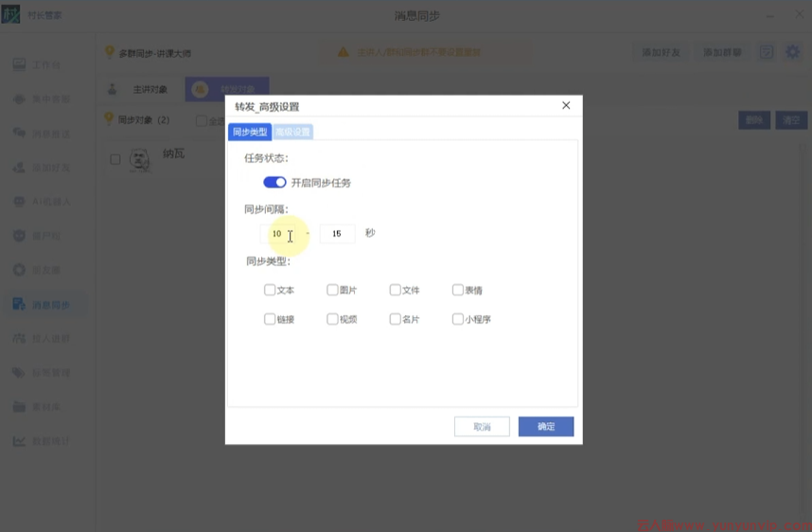
Task: Select the 同步类型 tab
Action: pyautogui.click(x=250, y=132)
